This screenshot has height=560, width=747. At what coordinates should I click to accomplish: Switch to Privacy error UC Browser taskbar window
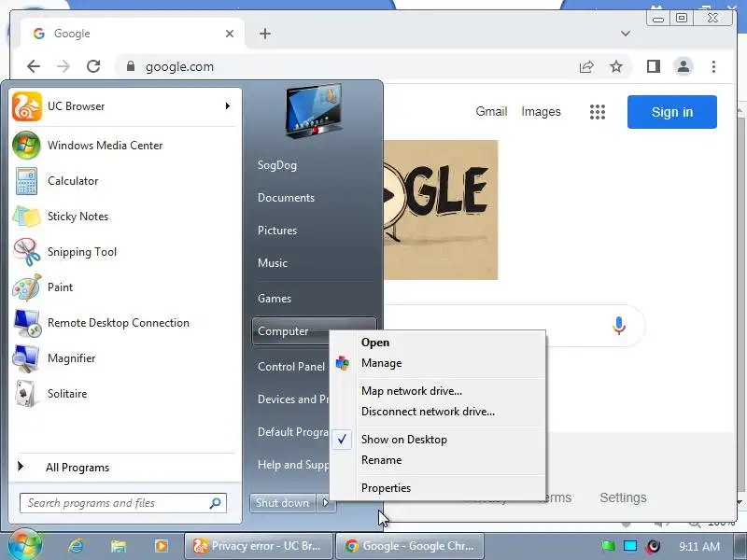(x=258, y=546)
